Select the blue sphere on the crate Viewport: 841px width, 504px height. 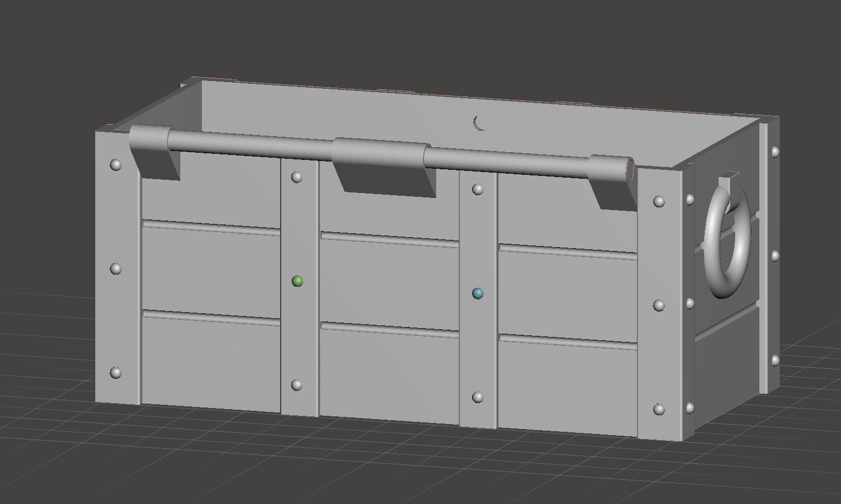click(x=478, y=293)
